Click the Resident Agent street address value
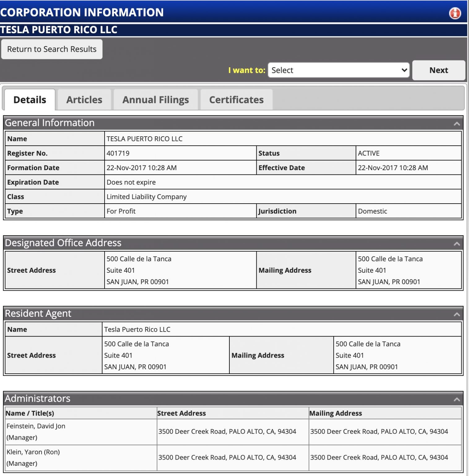This screenshot has width=469, height=476. 137,355
